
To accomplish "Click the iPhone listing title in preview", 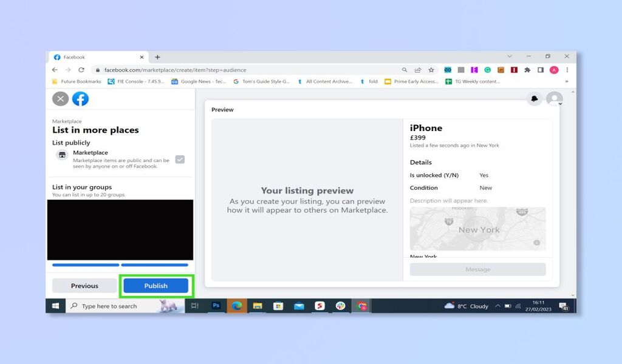I will point(426,128).
